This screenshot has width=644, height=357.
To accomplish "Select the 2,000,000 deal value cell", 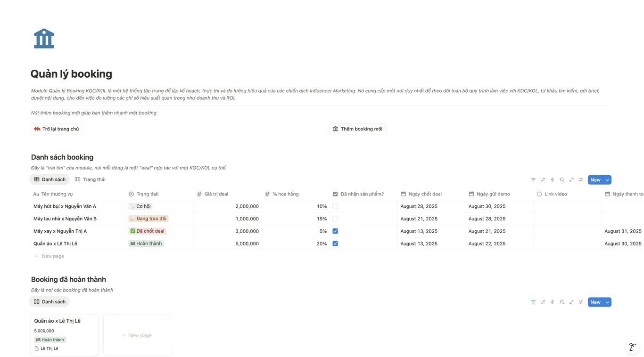I will point(227,206).
